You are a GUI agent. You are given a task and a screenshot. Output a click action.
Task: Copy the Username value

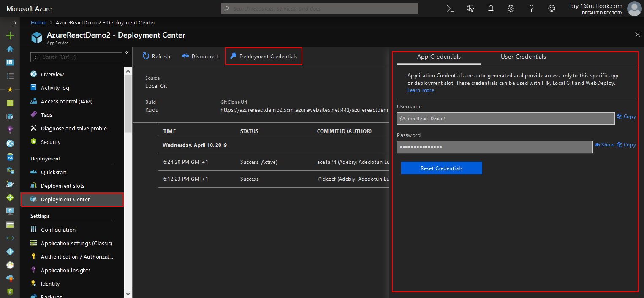click(x=626, y=116)
